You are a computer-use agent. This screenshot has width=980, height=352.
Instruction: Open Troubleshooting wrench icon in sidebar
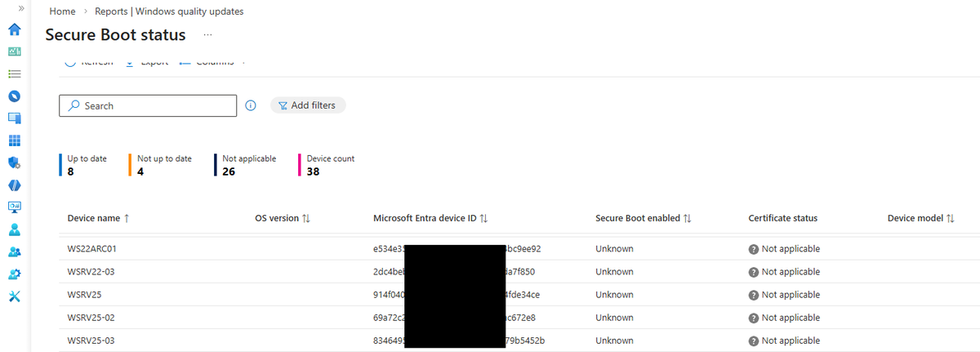coord(14,296)
